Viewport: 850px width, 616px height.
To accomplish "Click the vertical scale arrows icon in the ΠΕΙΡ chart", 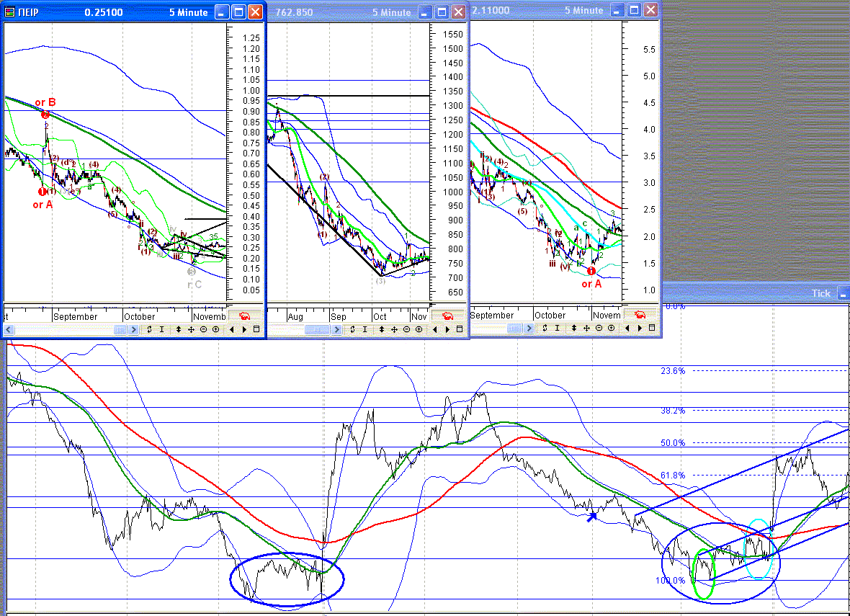I will (179, 329).
